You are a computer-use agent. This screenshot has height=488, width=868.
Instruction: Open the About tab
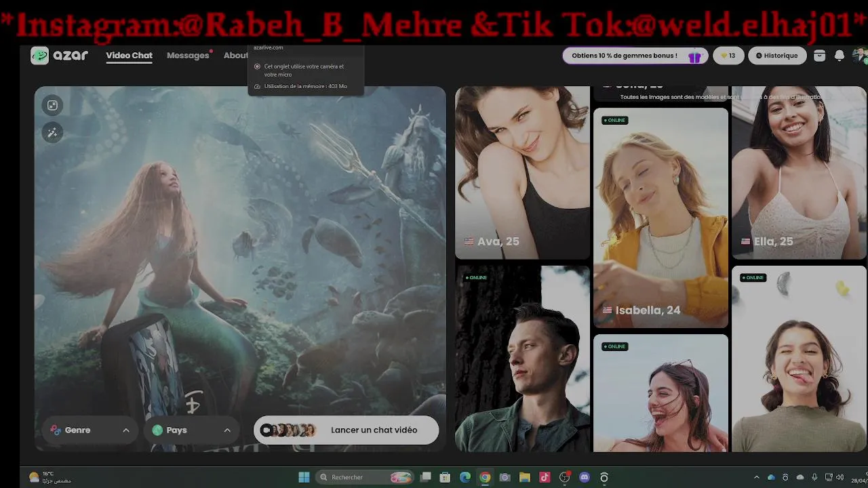click(x=236, y=56)
